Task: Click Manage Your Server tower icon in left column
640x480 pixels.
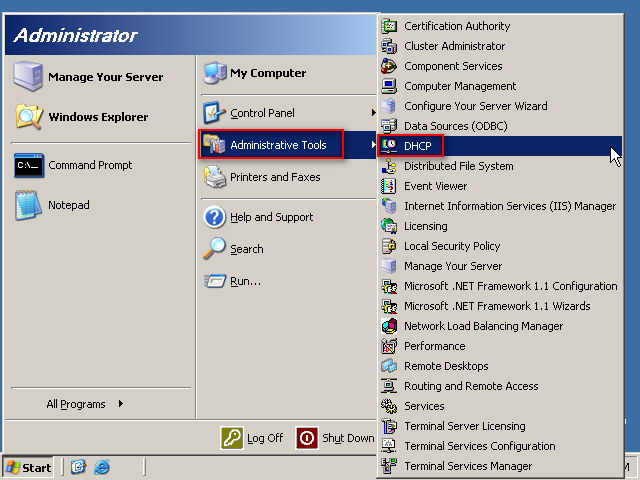Action: (28, 76)
